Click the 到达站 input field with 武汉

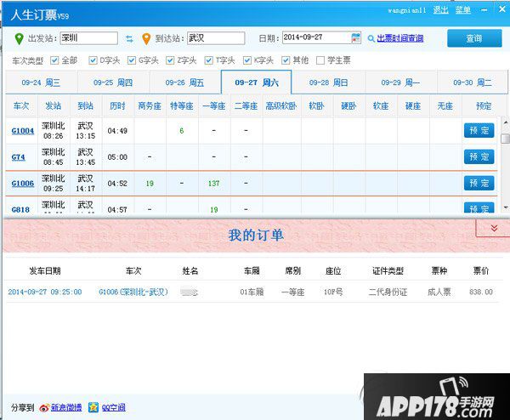(x=216, y=38)
